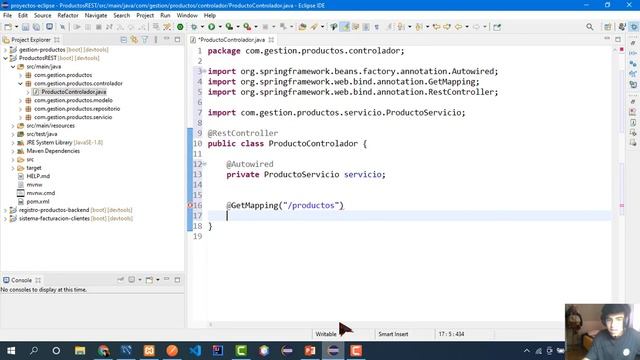Click the green Spring Boot Dashboard icon
The image size is (640, 360).
click(x=180, y=27)
